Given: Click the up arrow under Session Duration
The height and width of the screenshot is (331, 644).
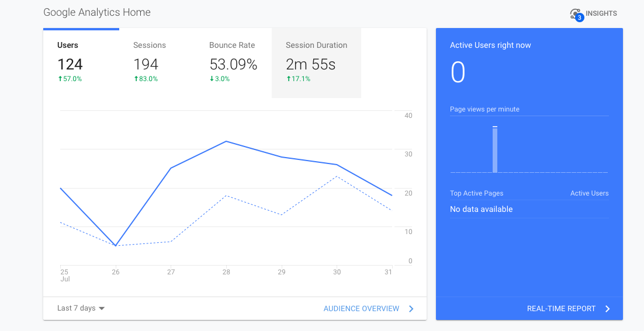Looking at the screenshot, I should coord(288,79).
